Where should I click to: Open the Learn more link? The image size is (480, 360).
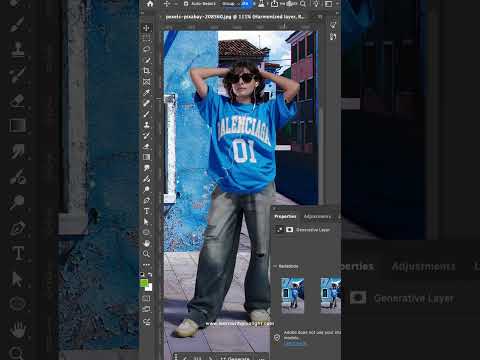295,343
